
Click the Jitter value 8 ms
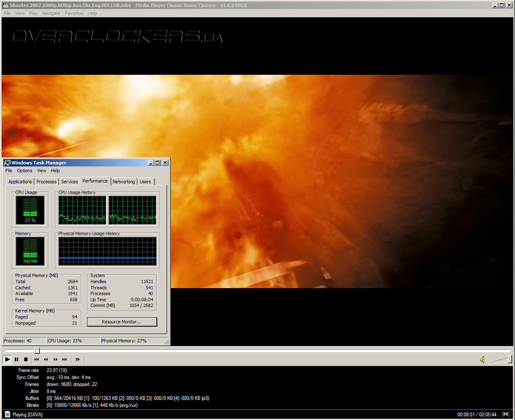(x=51, y=391)
